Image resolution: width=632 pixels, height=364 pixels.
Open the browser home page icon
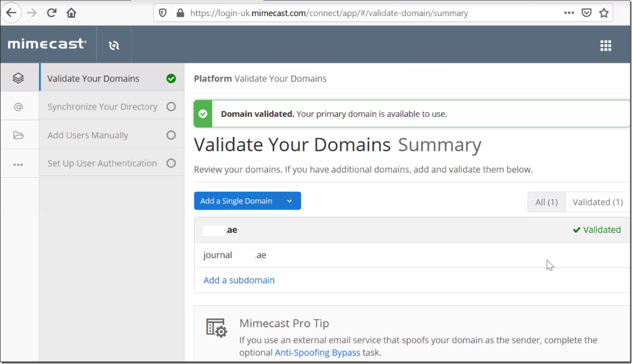[x=71, y=13]
